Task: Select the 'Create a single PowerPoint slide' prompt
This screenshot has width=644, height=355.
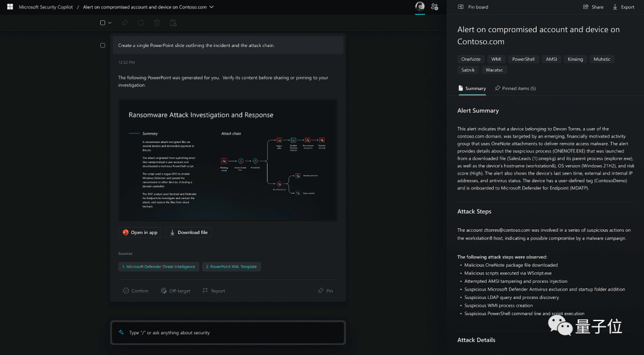Action: pos(228,45)
